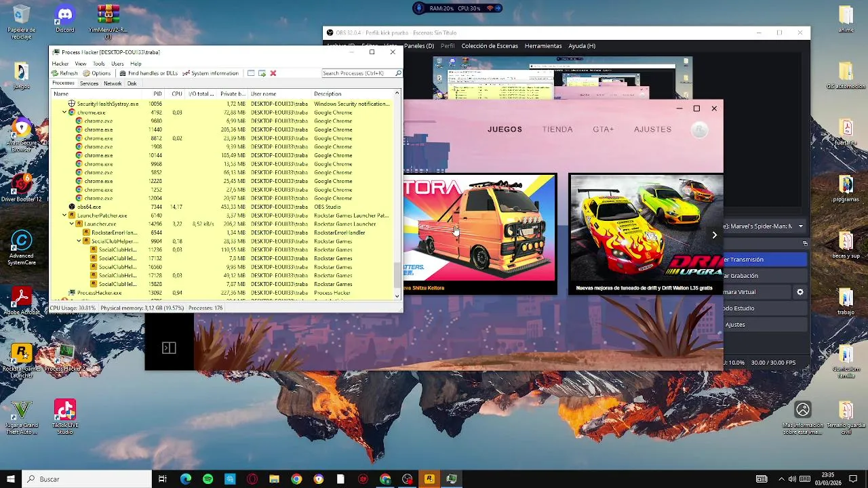Open System information in Process Hacker
The height and width of the screenshot is (488, 868).
pos(210,73)
